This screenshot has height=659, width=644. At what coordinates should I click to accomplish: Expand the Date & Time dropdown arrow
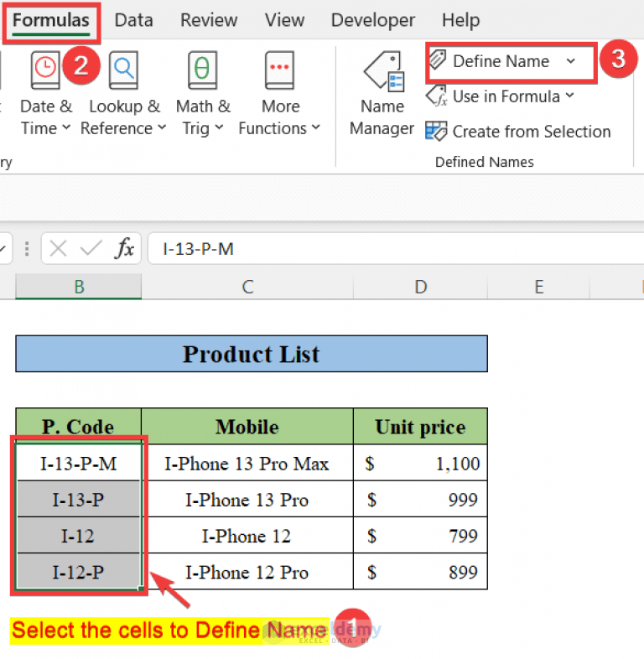pos(66,127)
